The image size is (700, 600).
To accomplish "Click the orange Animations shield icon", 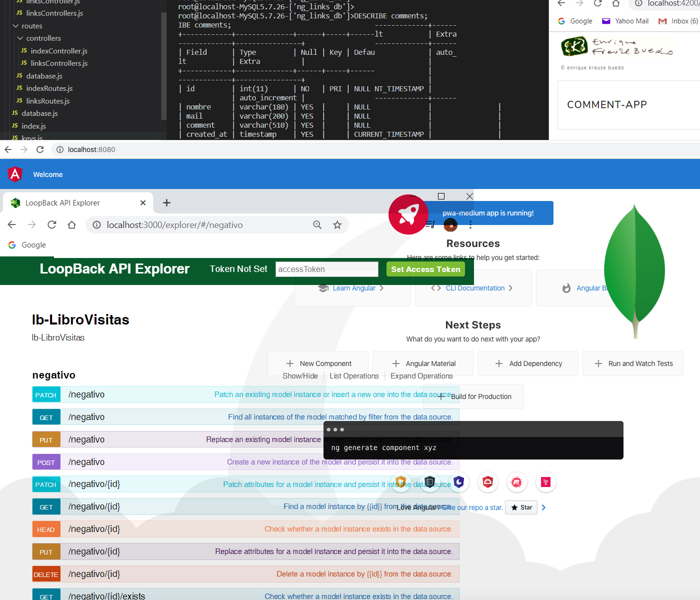I will tap(400, 482).
